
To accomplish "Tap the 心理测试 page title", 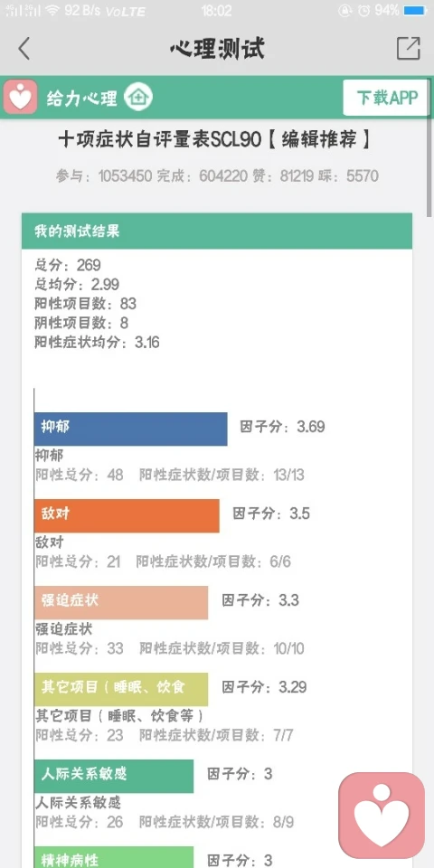I will point(217,49).
